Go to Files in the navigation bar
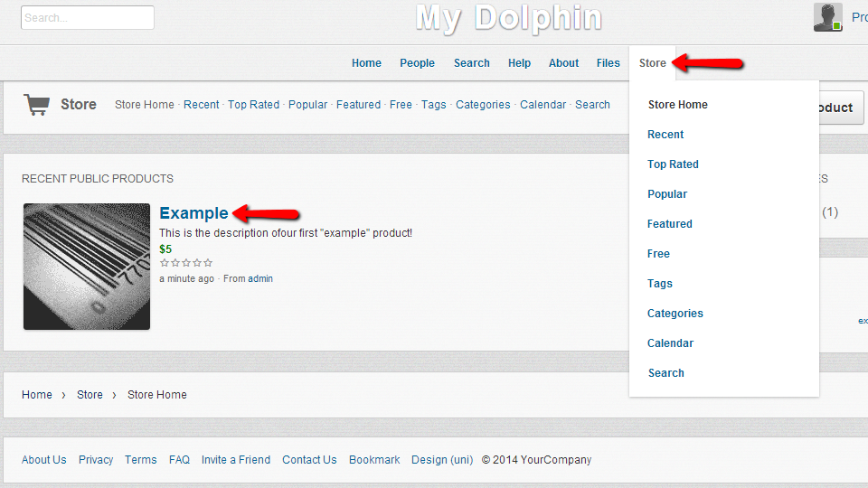 tap(608, 63)
